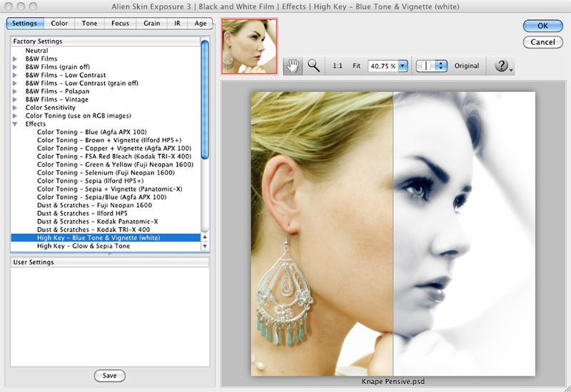Fit the preview to window

356,66
